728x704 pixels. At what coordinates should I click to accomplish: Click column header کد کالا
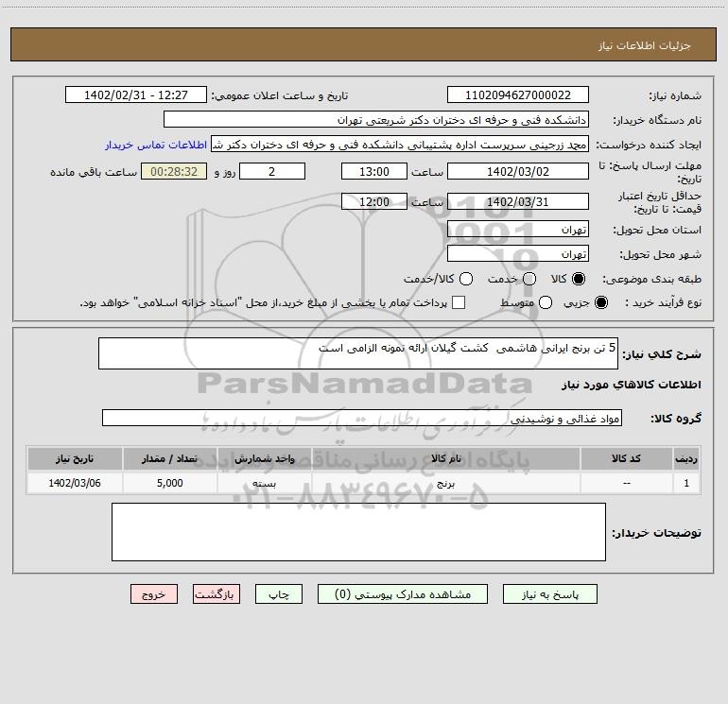pos(626,458)
